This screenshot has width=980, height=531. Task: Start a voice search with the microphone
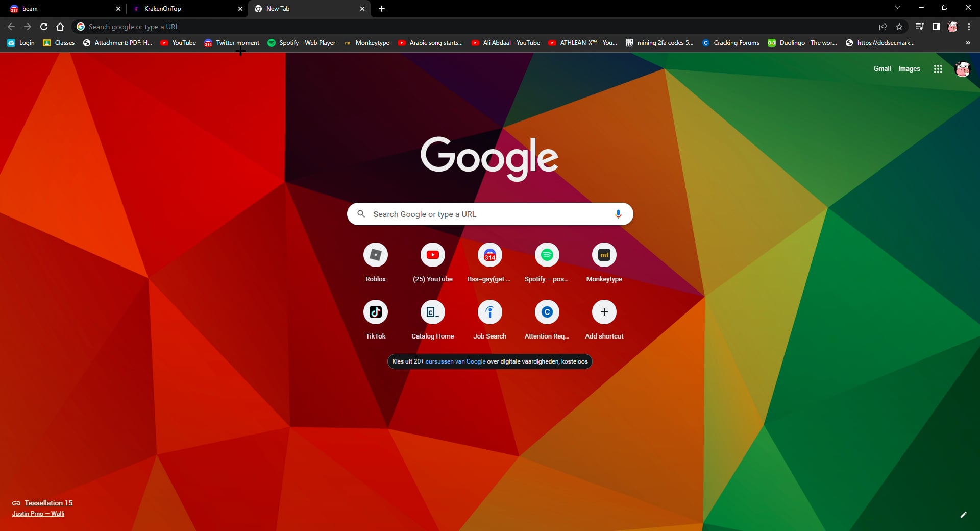[x=618, y=214]
